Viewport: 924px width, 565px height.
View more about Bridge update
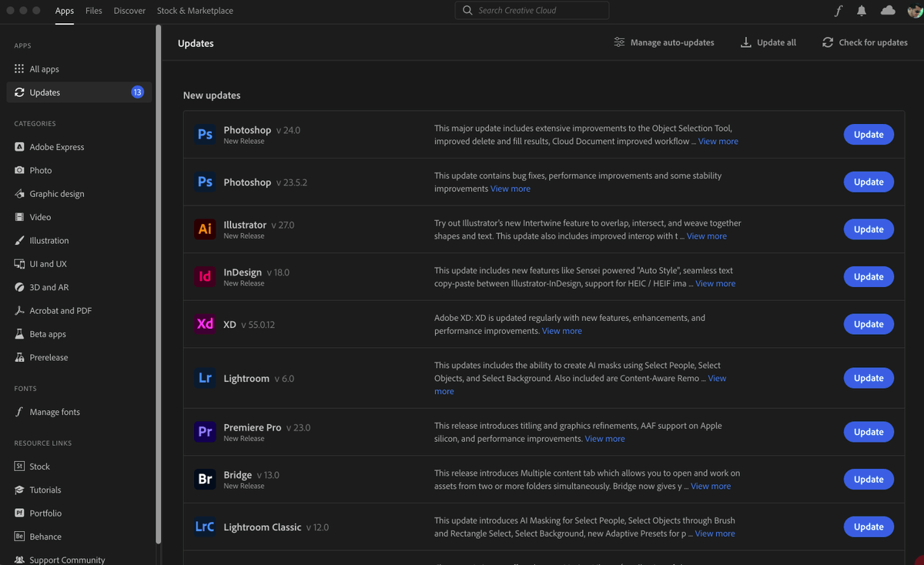tap(711, 486)
